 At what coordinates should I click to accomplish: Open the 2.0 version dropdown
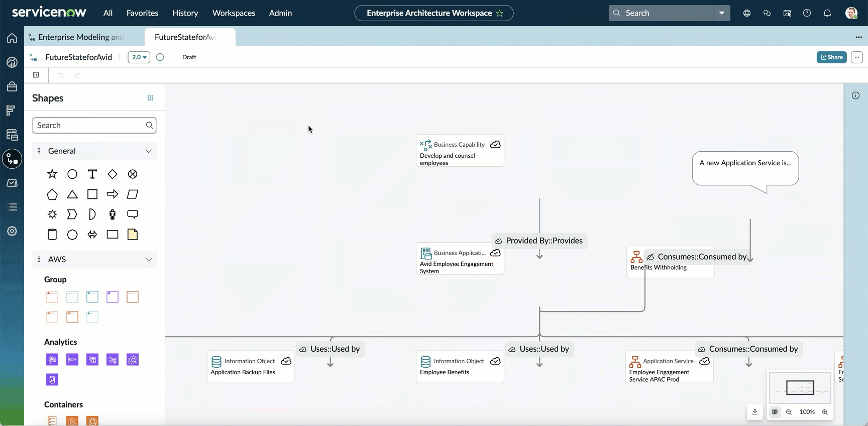click(139, 57)
